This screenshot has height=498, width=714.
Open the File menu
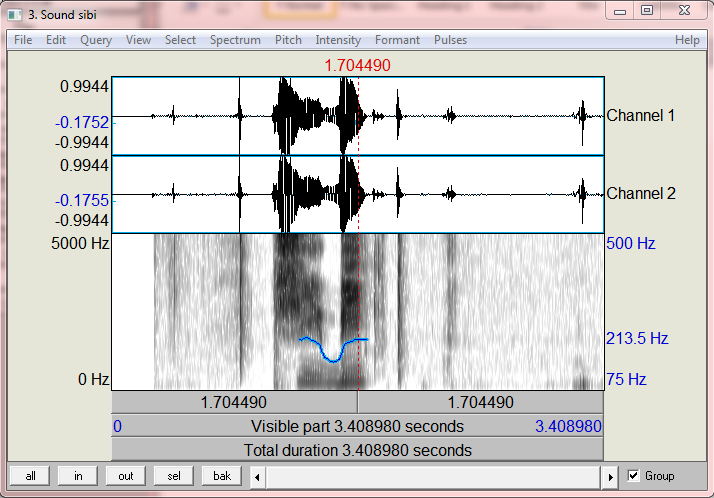23,40
